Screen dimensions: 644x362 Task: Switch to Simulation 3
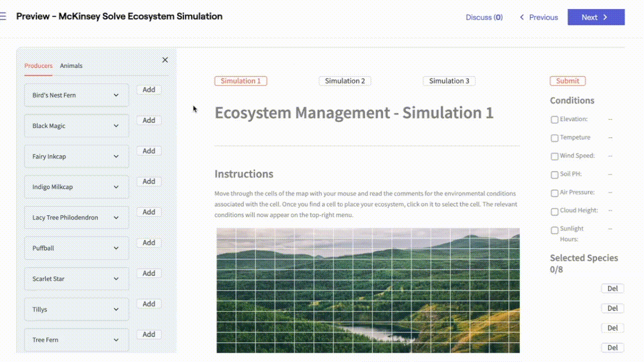[449, 81]
